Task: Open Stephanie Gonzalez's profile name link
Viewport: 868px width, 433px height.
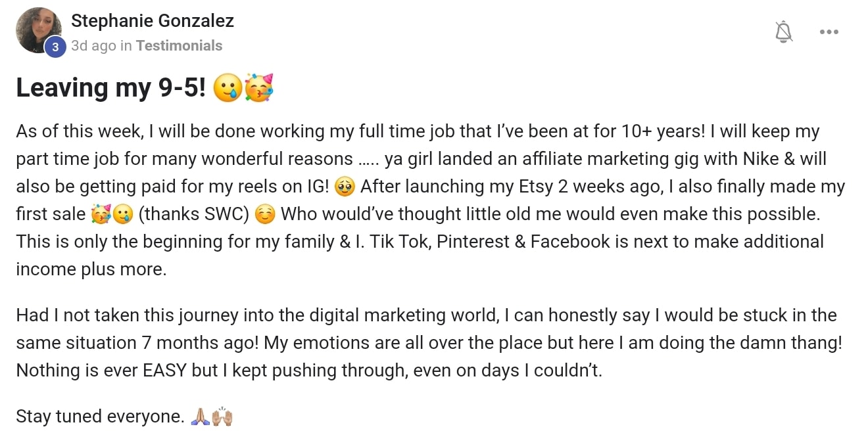Action: [x=152, y=21]
